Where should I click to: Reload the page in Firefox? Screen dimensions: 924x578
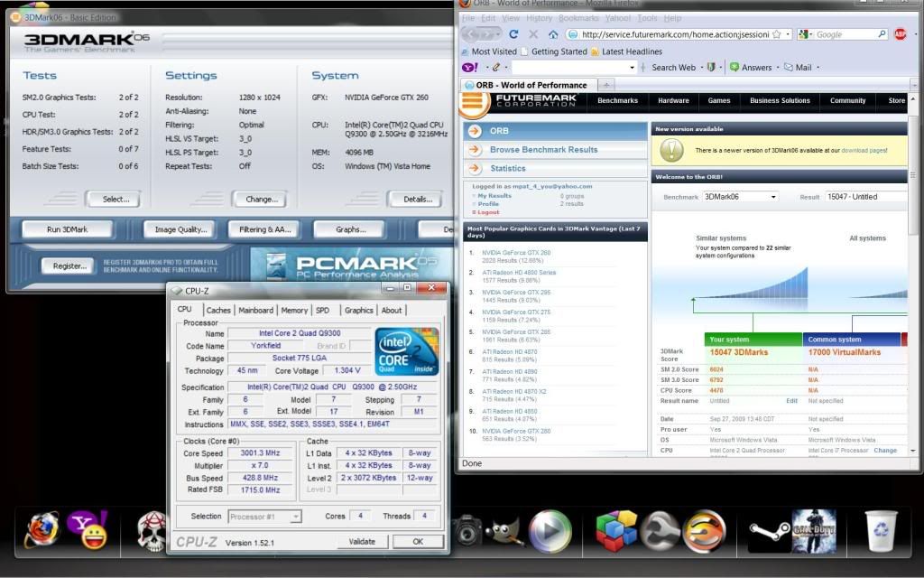click(x=513, y=34)
